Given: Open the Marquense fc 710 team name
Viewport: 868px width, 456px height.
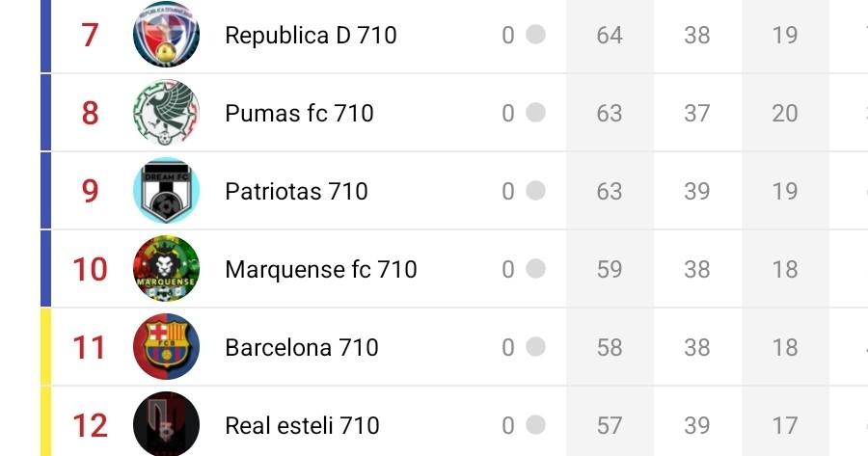Looking at the screenshot, I should click(321, 269).
